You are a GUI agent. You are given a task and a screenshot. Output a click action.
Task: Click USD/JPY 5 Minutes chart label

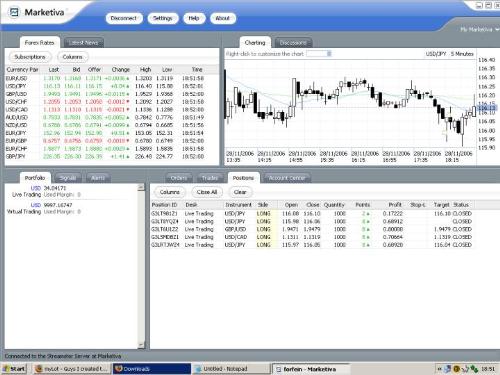449,54
